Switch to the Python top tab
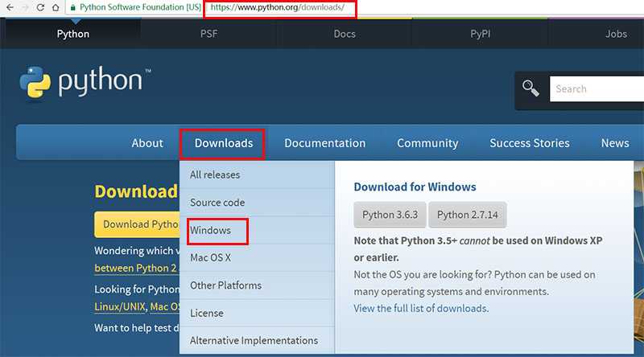The height and width of the screenshot is (357, 644). (x=72, y=34)
